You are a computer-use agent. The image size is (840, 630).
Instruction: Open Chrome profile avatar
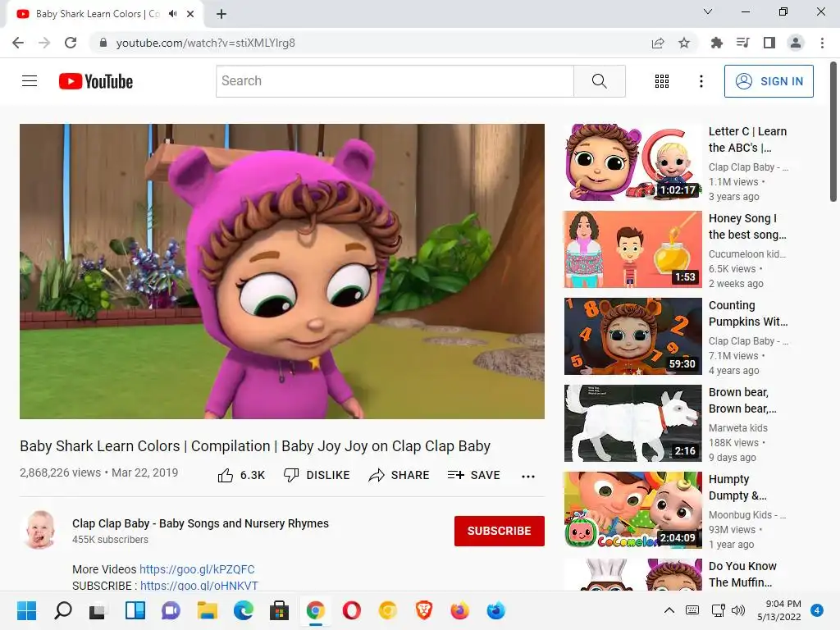tap(796, 43)
